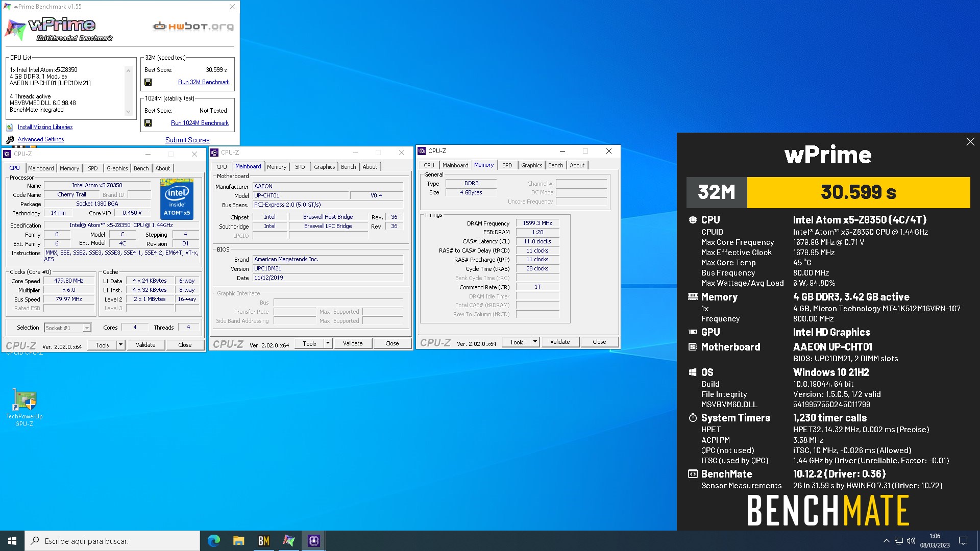Click the Install Missing Libraries icon
Screen dimensions: 980x551
coord(10,128)
